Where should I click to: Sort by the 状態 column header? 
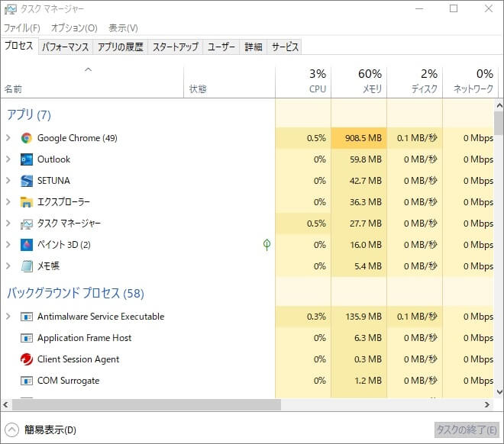coord(230,82)
